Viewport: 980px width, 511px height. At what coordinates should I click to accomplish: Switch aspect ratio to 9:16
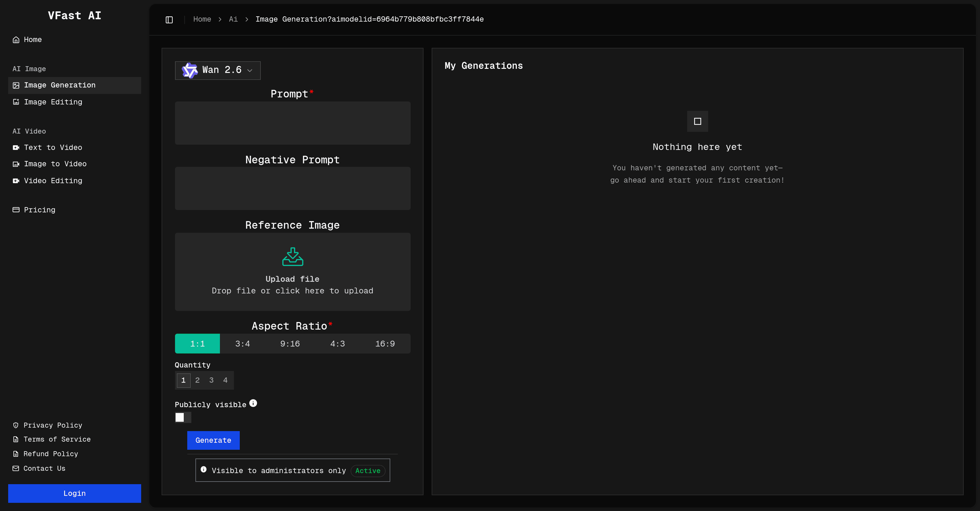[290, 343]
